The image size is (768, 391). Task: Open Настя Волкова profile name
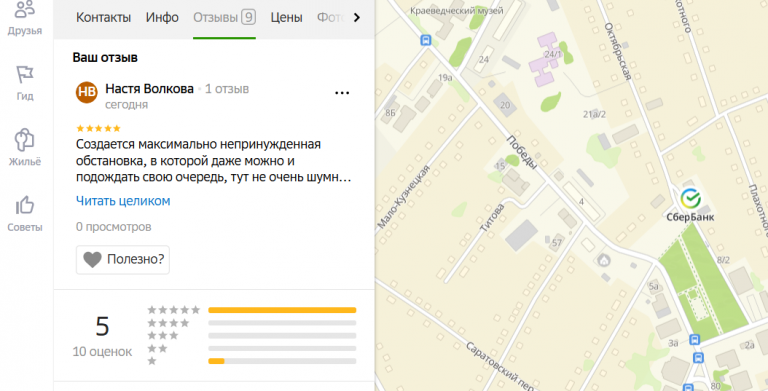tap(149, 89)
